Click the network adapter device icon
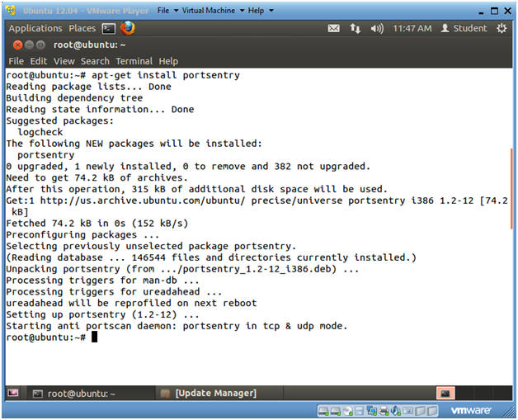518x420 pixels. pos(372,411)
